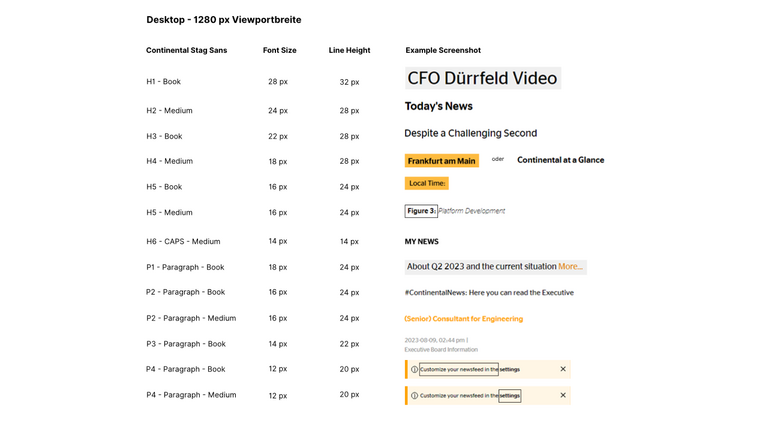Screen dimensions: 768x432
Task: Click the 'settings' link in the first banner
Action: click(510, 369)
